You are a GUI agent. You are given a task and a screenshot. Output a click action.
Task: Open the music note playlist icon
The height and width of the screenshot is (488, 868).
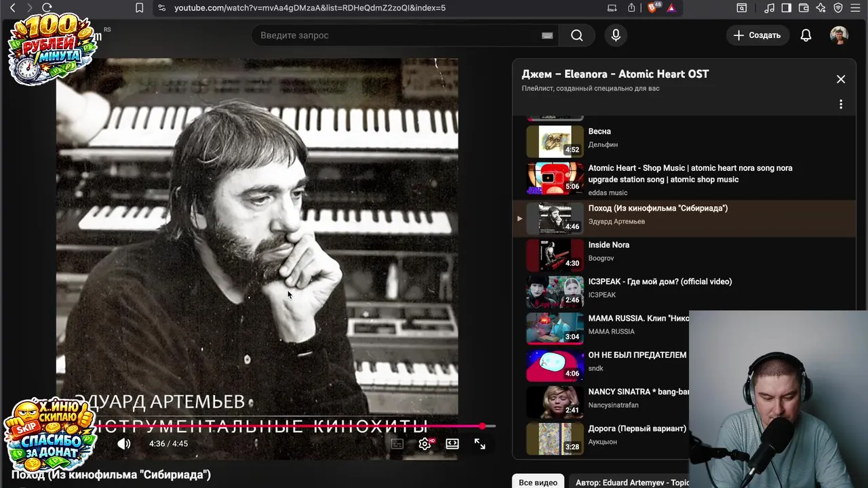(769, 8)
